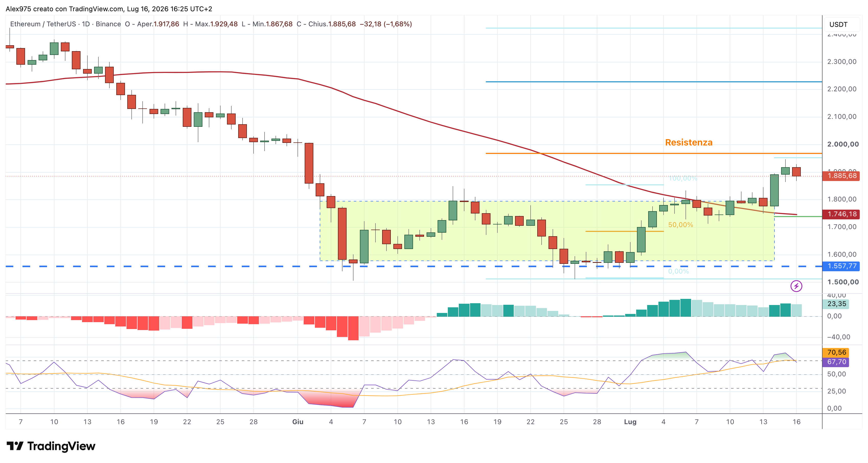The width and height of the screenshot is (868, 463).
Task: Click the 50,00% Fibonacci level label
Action: coord(681,225)
